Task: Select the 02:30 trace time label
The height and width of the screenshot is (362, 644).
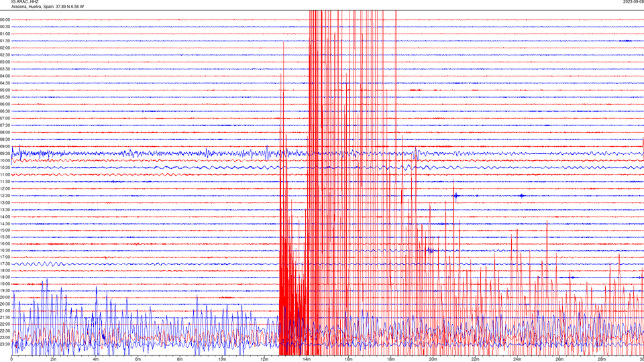Action: [x=5, y=55]
